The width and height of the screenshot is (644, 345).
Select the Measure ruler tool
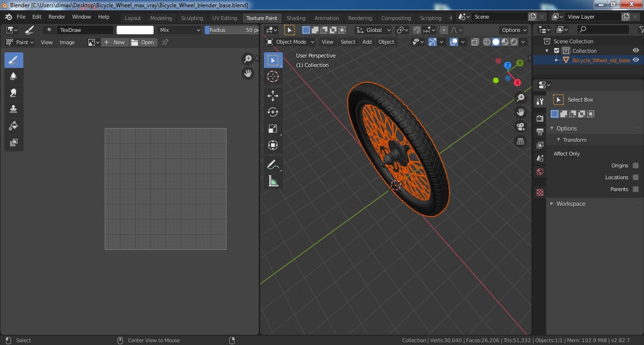point(273,181)
